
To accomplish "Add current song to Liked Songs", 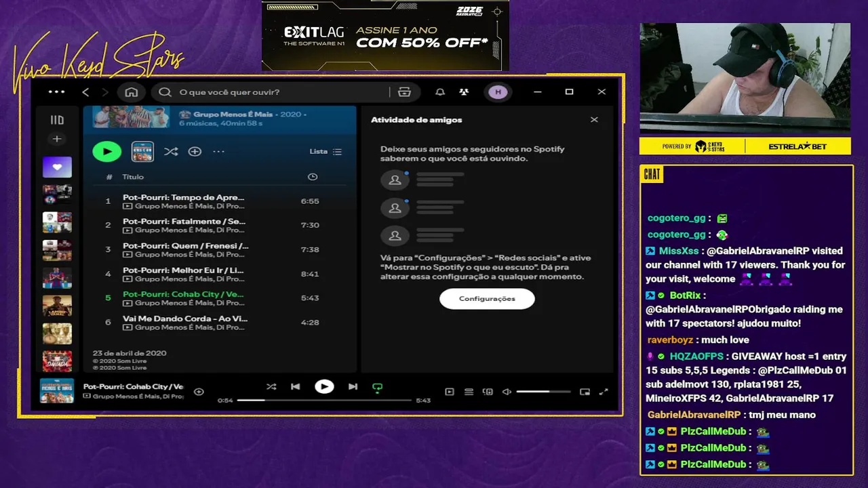I will [x=199, y=392].
